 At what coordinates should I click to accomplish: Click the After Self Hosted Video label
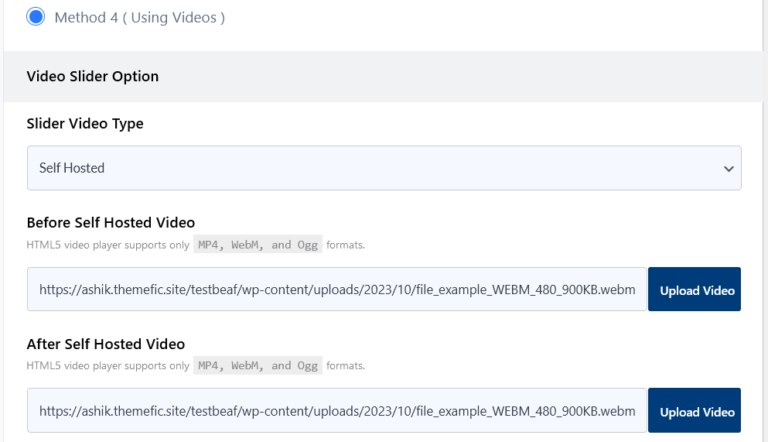coord(105,344)
